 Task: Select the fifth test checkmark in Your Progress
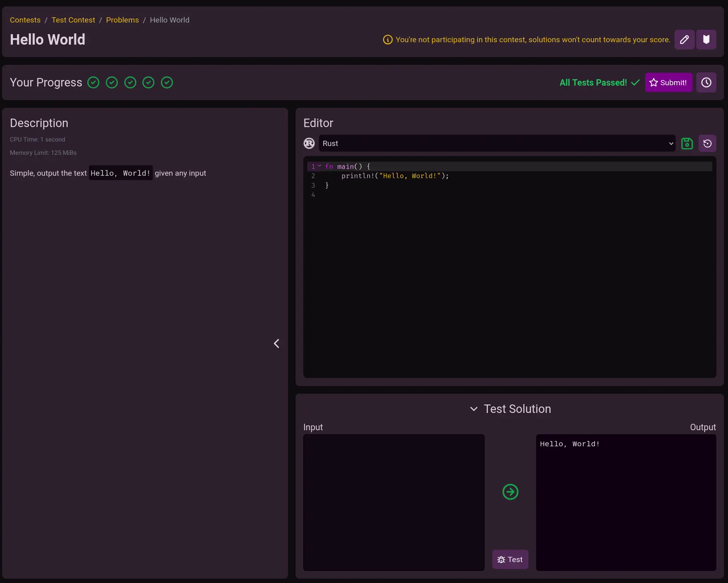[167, 82]
